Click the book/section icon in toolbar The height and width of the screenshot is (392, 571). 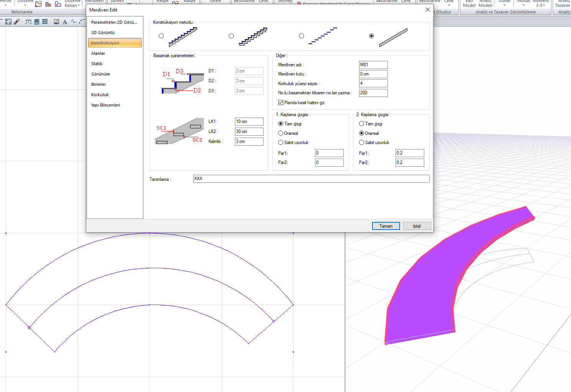pos(37,22)
